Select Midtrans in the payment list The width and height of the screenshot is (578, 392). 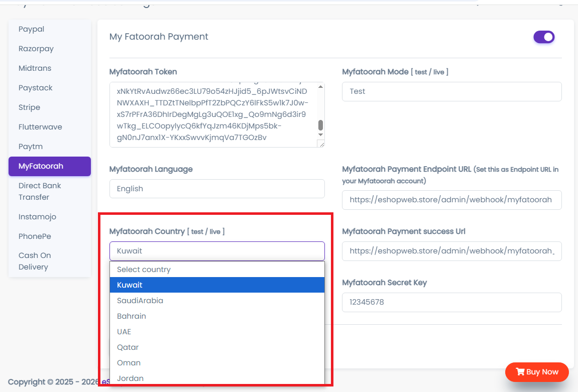pos(35,68)
